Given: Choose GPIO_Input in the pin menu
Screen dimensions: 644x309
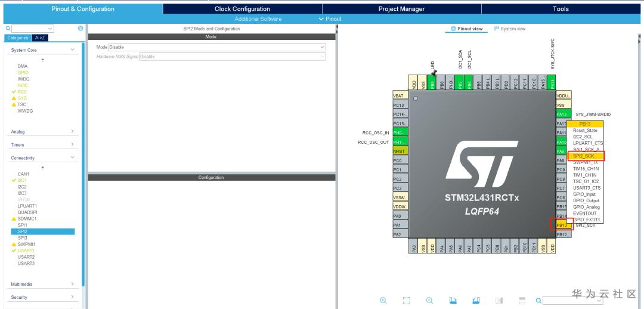Looking at the screenshot, I should tap(586, 194).
